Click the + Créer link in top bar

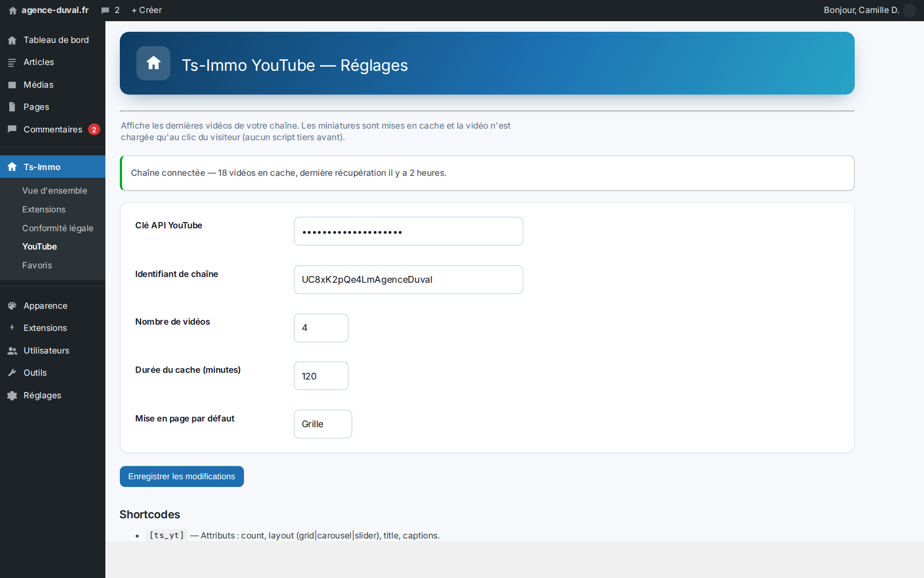tap(147, 10)
